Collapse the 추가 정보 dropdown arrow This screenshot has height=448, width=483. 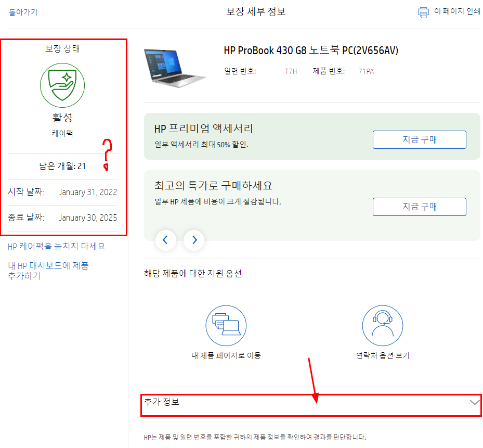click(474, 402)
